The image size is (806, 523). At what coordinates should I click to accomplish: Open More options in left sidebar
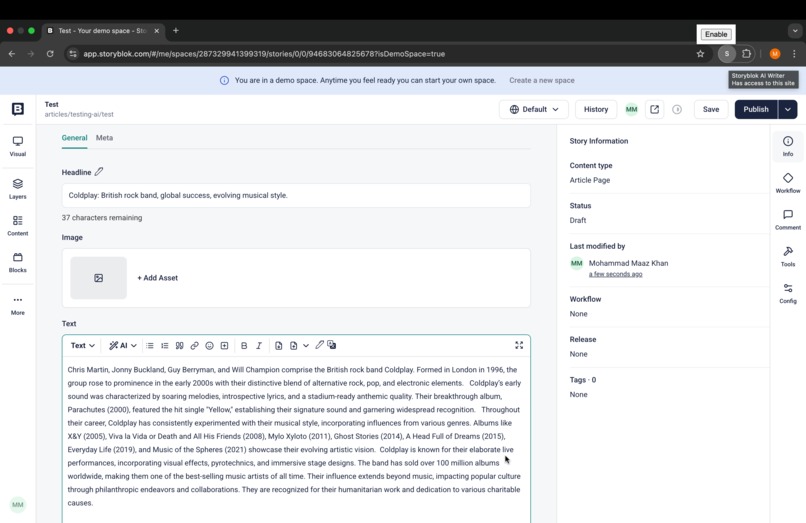click(x=17, y=305)
